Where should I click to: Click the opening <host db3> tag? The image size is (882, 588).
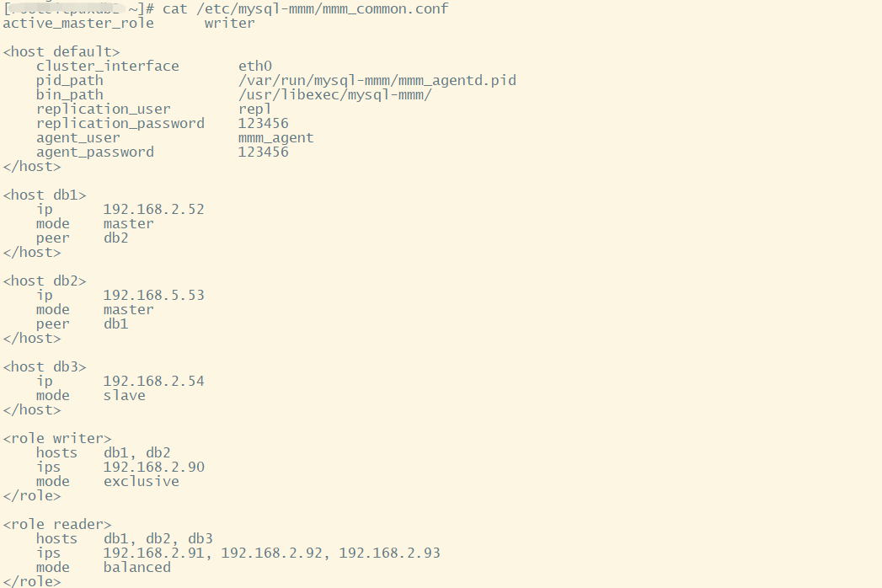[45, 366]
